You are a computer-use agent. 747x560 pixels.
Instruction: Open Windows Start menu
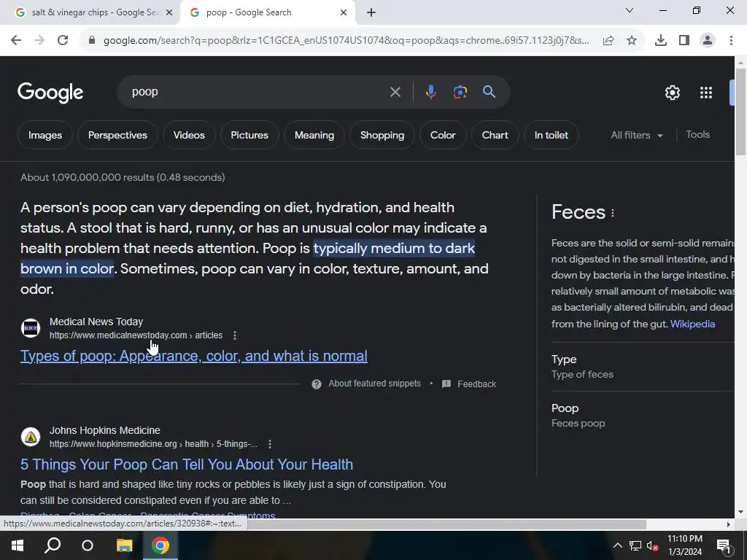point(18,545)
